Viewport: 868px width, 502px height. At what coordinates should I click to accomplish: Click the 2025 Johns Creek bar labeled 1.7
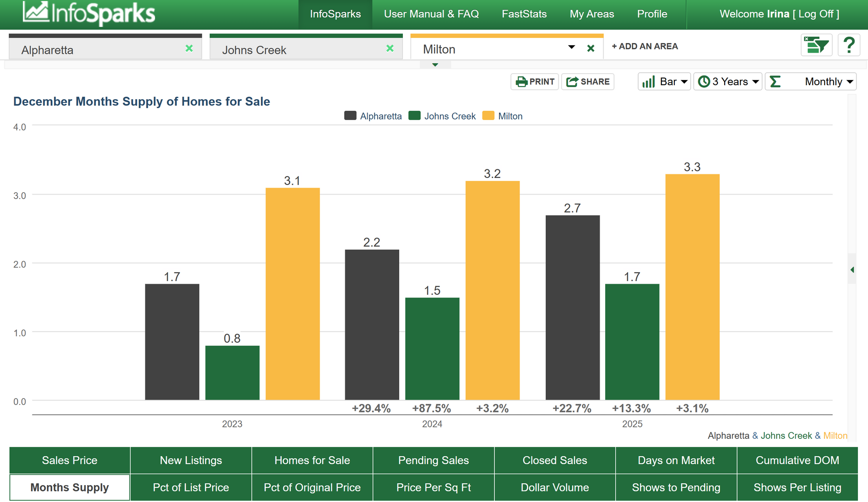tap(632, 342)
